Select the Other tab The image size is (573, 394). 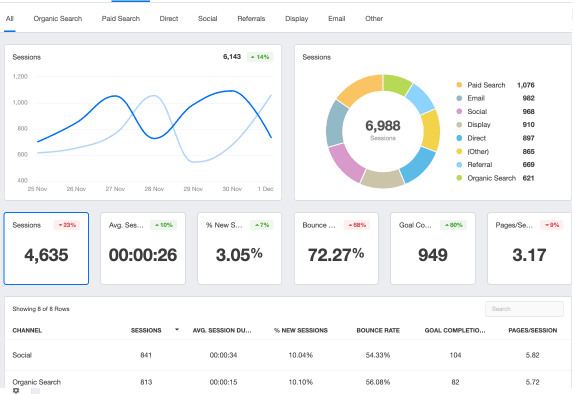(374, 19)
